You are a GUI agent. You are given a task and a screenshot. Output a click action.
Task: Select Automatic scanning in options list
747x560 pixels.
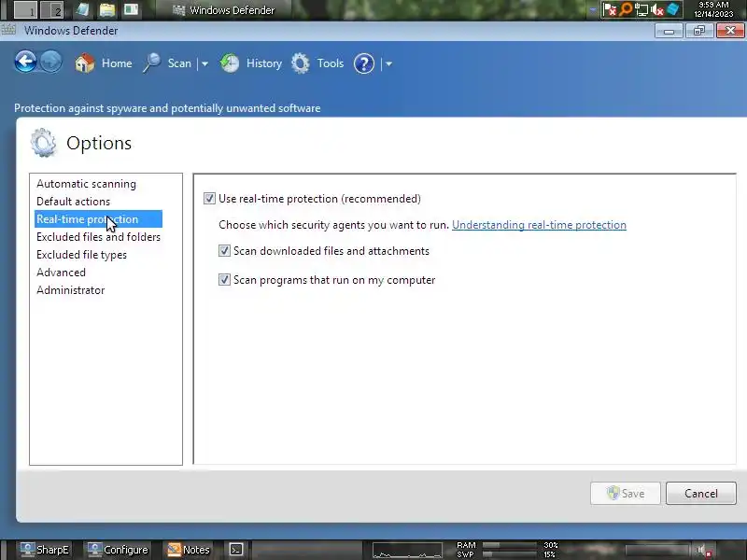(x=86, y=184)
